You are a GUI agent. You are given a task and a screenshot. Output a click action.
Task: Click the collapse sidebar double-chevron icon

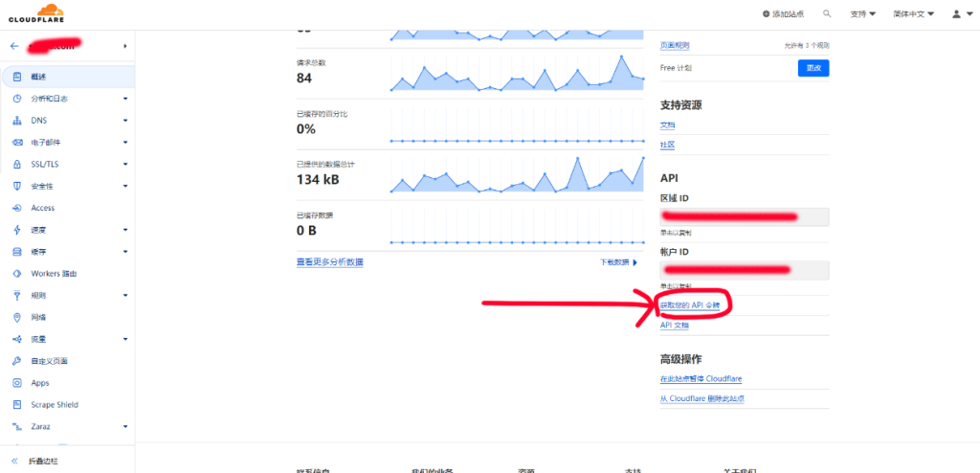(15, 461)
